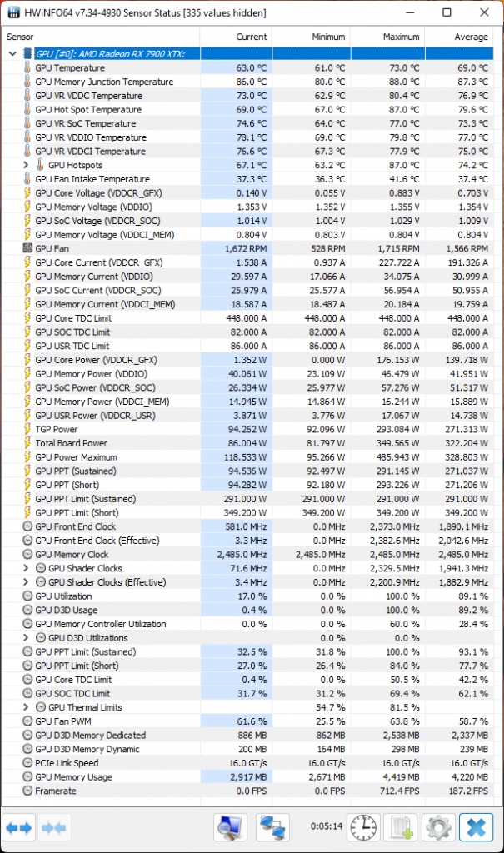The width and height of the screenshot is (504, 853).
Task: Expand GPU Shader Clocks (Effective) row
Action: 26,582
